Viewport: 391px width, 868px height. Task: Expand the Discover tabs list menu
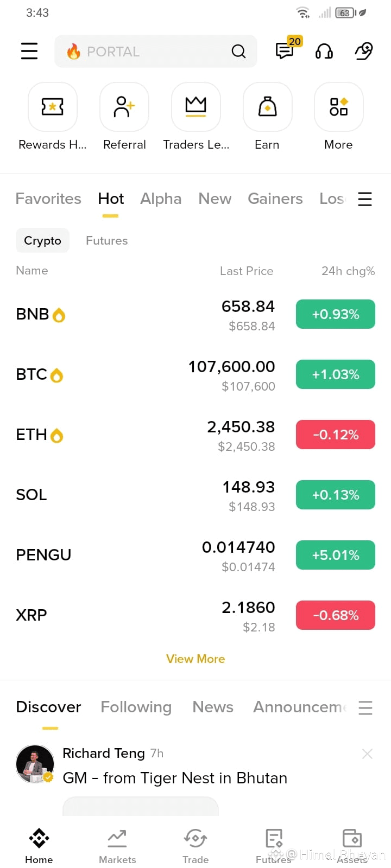pos(365,707)
